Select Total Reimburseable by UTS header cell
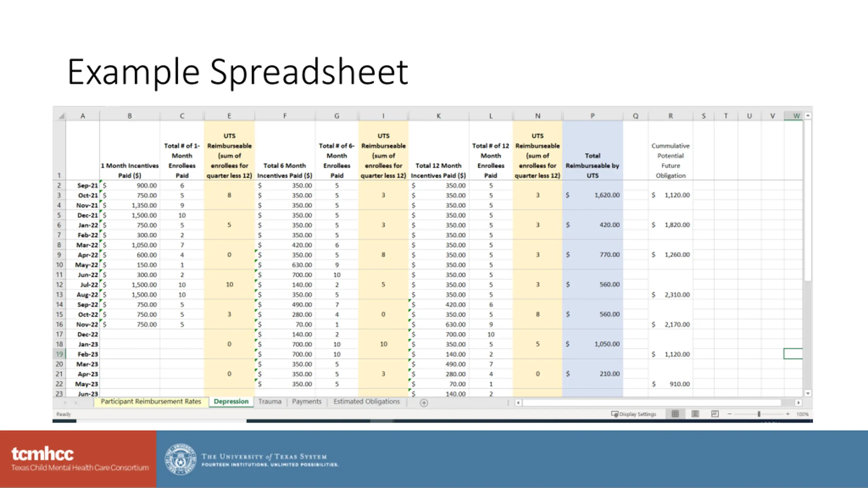The width and height of the screenshot is (868, 488). (592, 150)
